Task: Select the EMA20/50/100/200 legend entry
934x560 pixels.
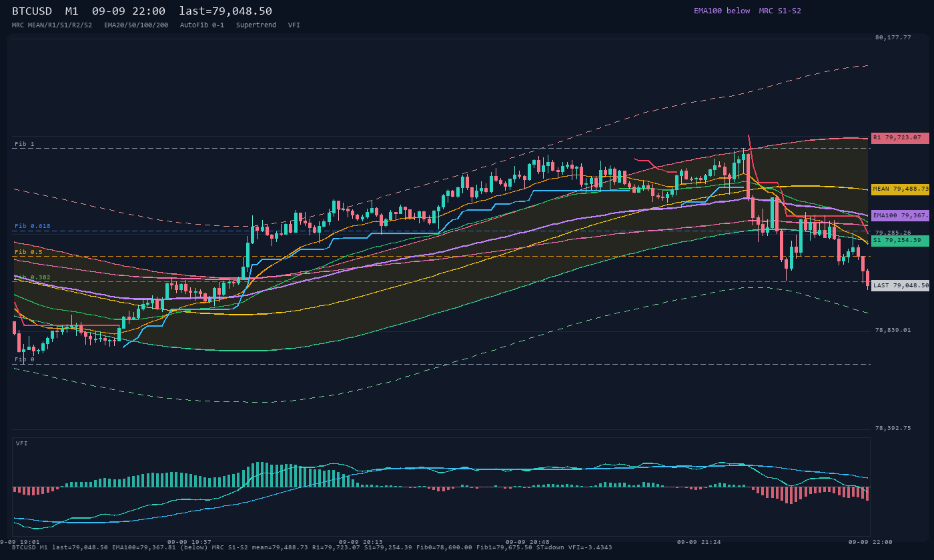Action: click(x=136, y=25)
